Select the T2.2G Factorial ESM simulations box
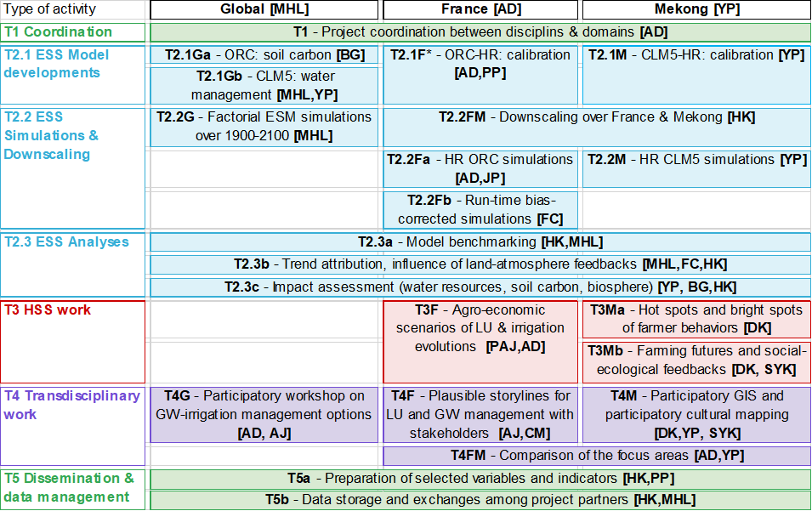This screenshot has width=812, height=511. (x=264, y=126)
